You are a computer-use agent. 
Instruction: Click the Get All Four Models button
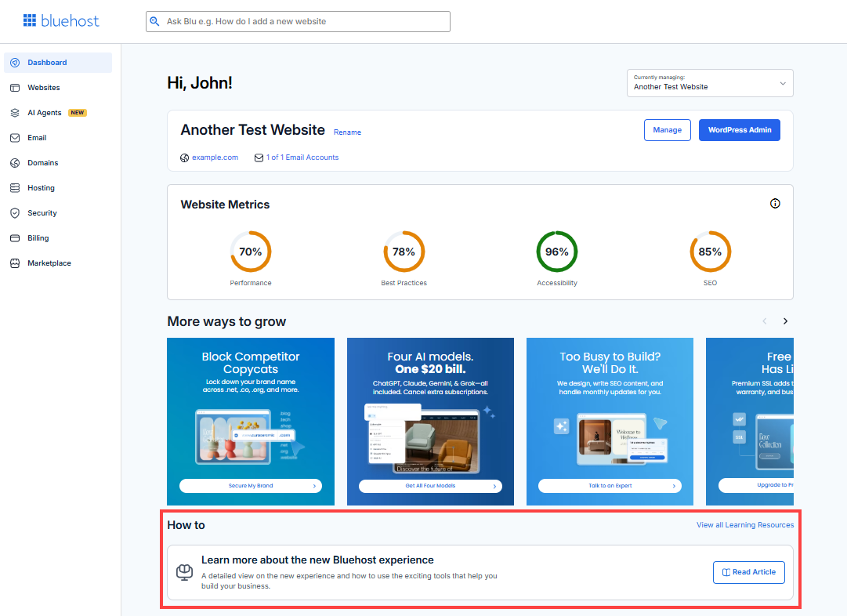pyautogui.click(x=430, y=486)
